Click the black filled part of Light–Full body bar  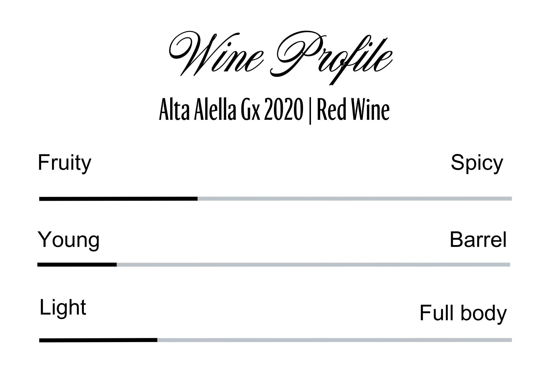click(x=98, y=340)
